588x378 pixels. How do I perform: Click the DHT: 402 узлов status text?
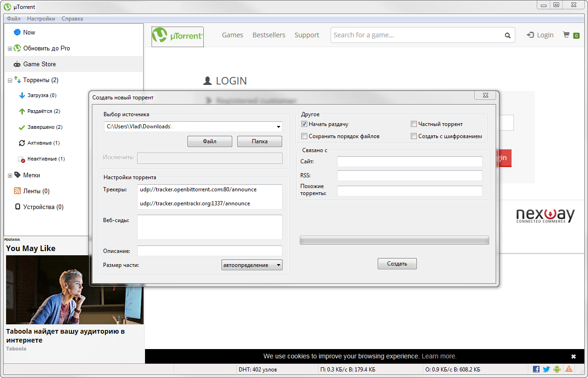click(258, 370)
